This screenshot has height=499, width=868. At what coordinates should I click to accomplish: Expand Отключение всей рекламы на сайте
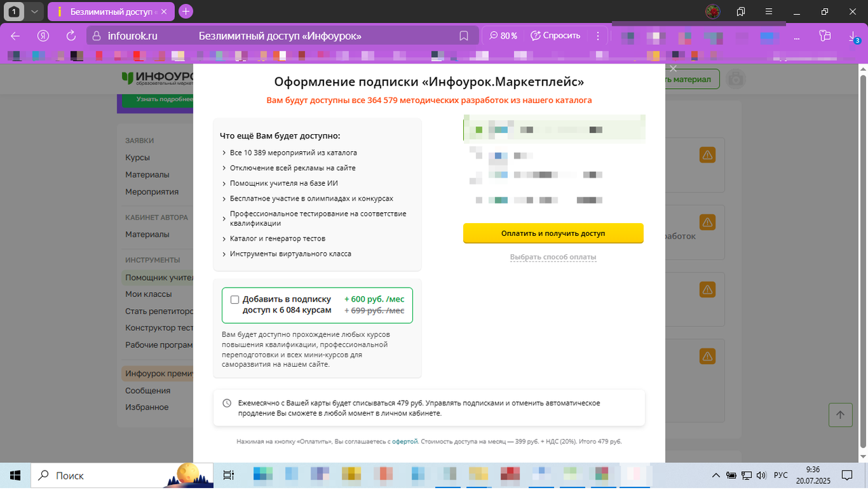[288, 167]
